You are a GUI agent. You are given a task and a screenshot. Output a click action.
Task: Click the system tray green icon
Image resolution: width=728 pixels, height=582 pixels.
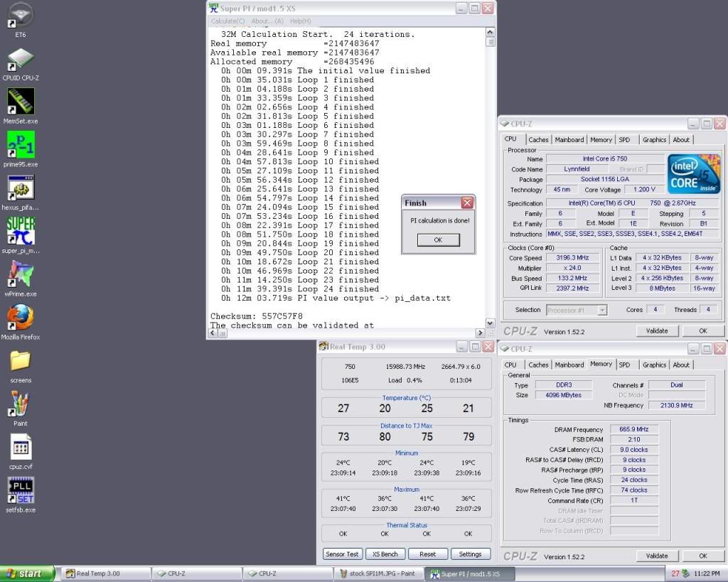coord(686,573)
